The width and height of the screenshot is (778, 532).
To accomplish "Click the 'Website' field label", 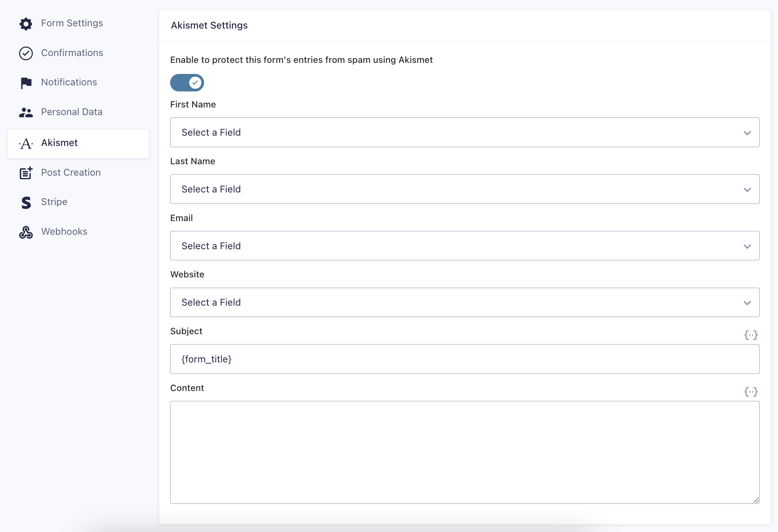I will (x=187, y=274).
